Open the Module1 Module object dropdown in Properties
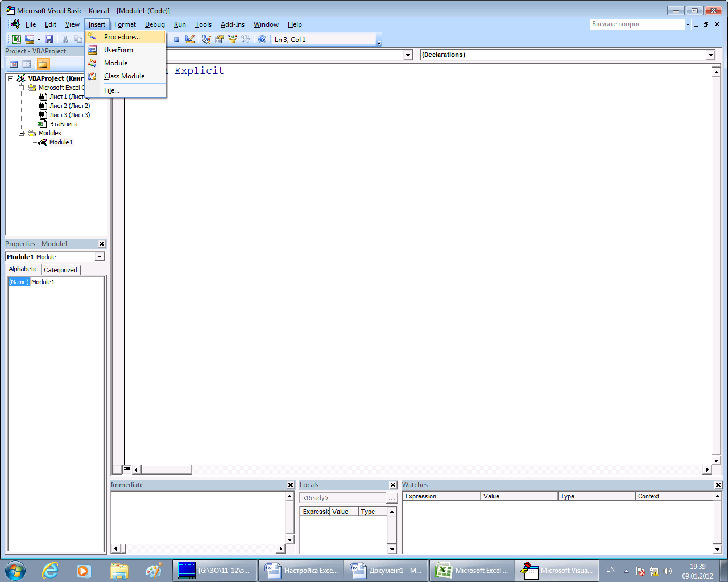This screenshot has height=582, width=728. tap(100, 257)
